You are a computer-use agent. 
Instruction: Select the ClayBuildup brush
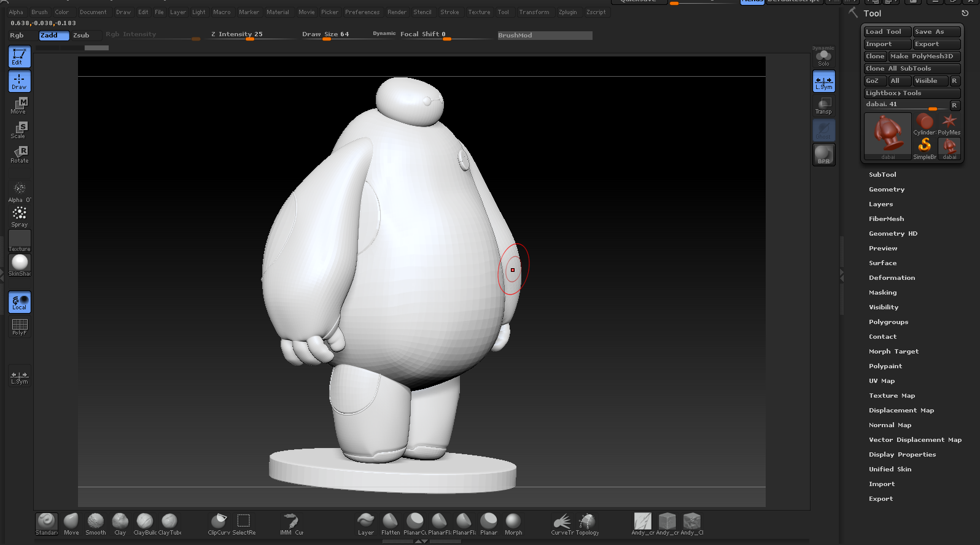pos(145,524)
